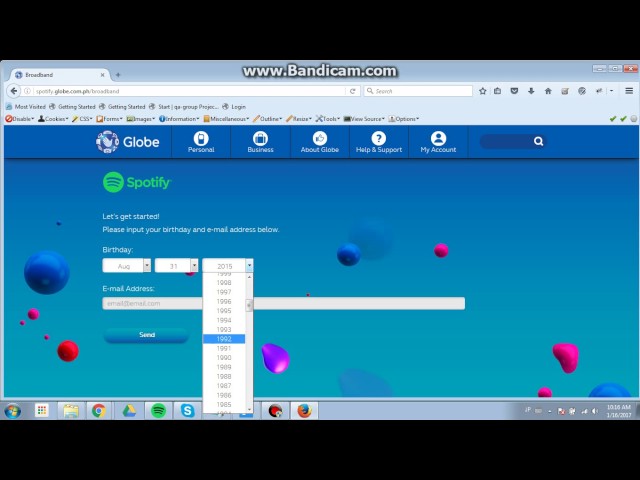Open the Forms developer menu

[x=109, y=119]
